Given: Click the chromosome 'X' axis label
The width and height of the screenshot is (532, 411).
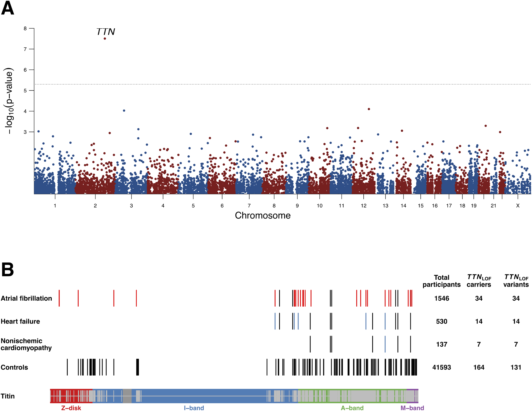Looking at the screenshot, I should (518, 206).
